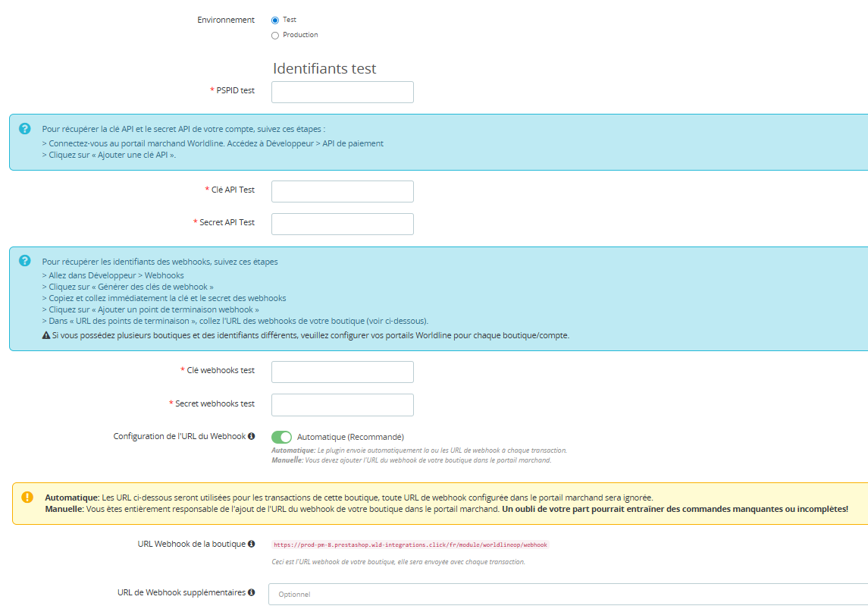The height and width of the screenshot is (609, 868).
Task: Click the help icon in the webhooks instructions box
Action: click(25, 261)
